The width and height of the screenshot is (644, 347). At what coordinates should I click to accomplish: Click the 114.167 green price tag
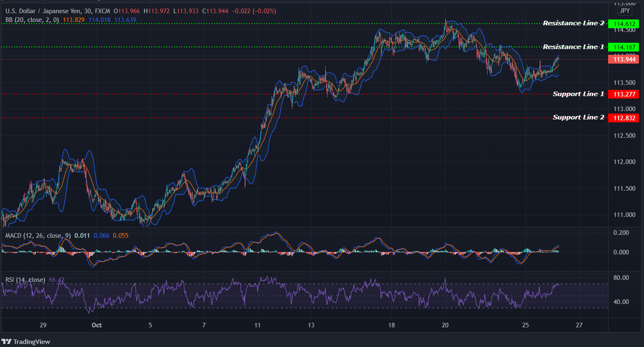point(624,47)
